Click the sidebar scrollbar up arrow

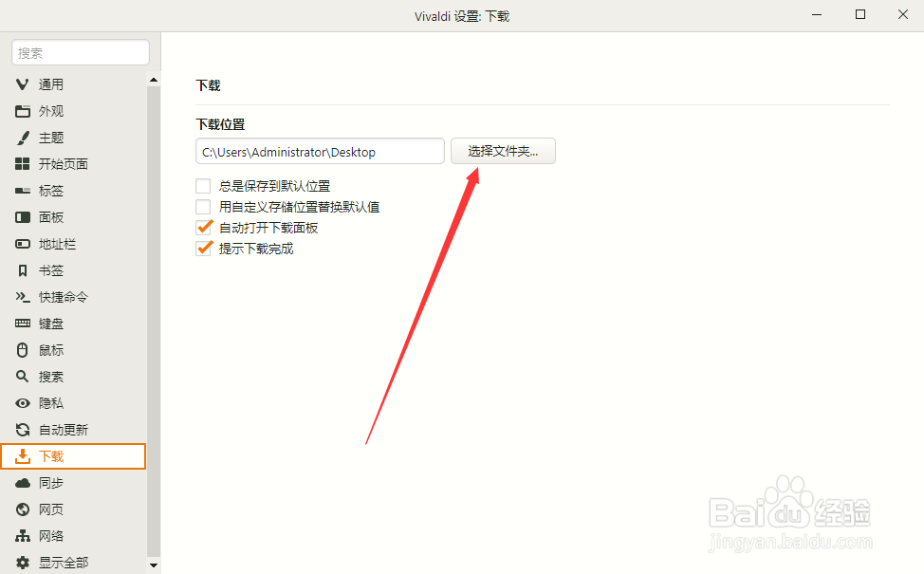[154, 80]
